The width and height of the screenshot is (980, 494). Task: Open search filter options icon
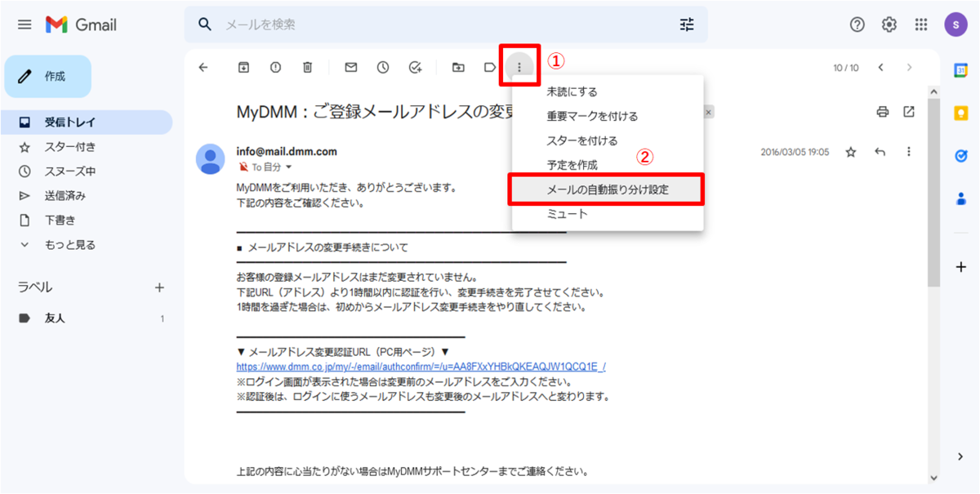pyautogui.click(x=687, y=24)
